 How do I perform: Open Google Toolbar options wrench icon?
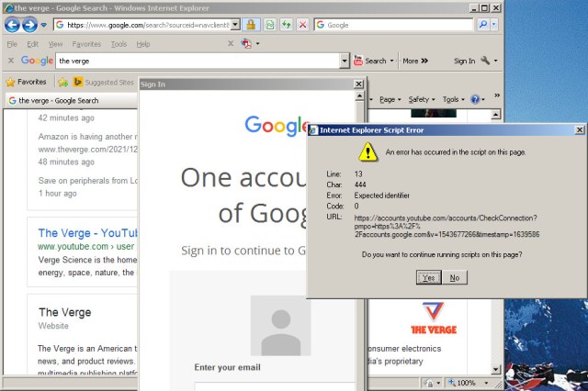coord(485,61)
